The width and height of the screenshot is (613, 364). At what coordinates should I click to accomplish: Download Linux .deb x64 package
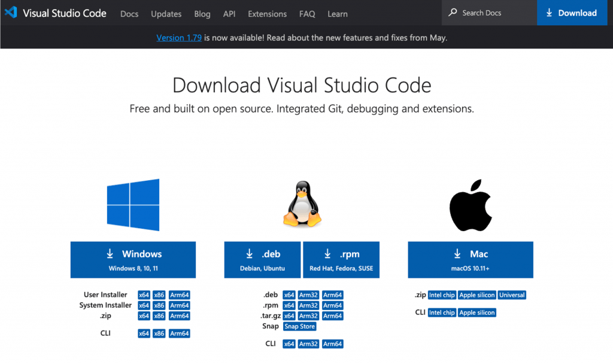(x=289, y=295)
